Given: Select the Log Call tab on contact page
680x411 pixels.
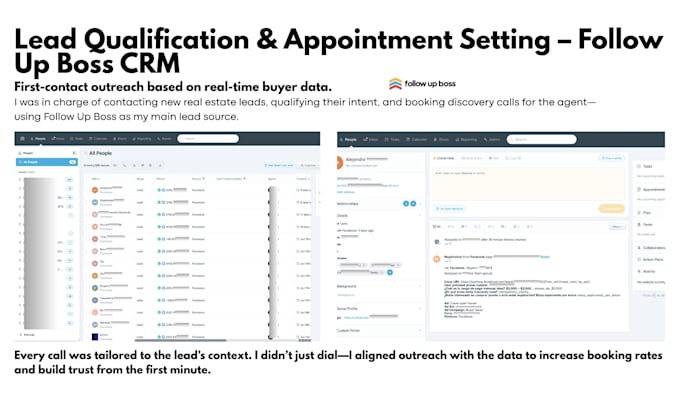Looking at the screenshot, I should click(513, 158).
